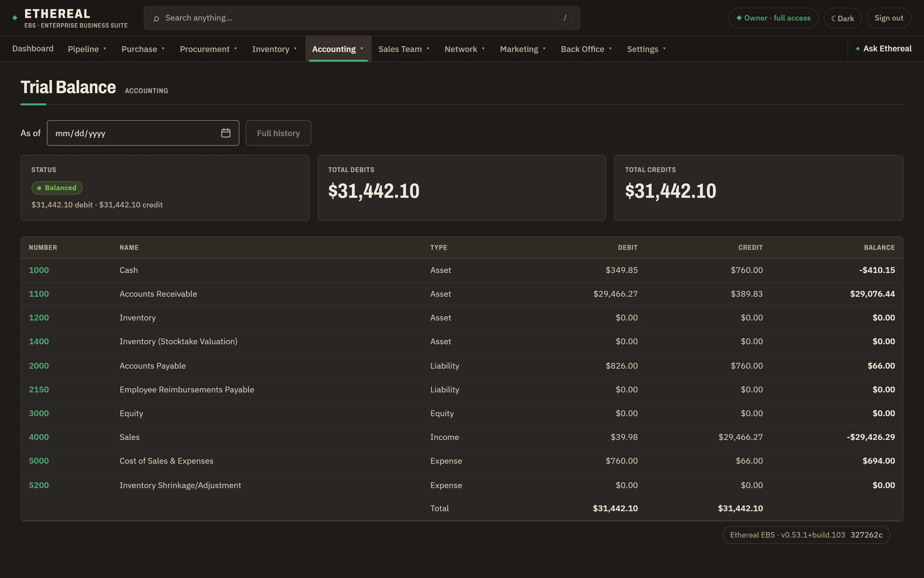Image resolution: width=924 pixels, height=578 pixels.
Task: Open the Inventory nav dropdown
Action: point(275,49)
